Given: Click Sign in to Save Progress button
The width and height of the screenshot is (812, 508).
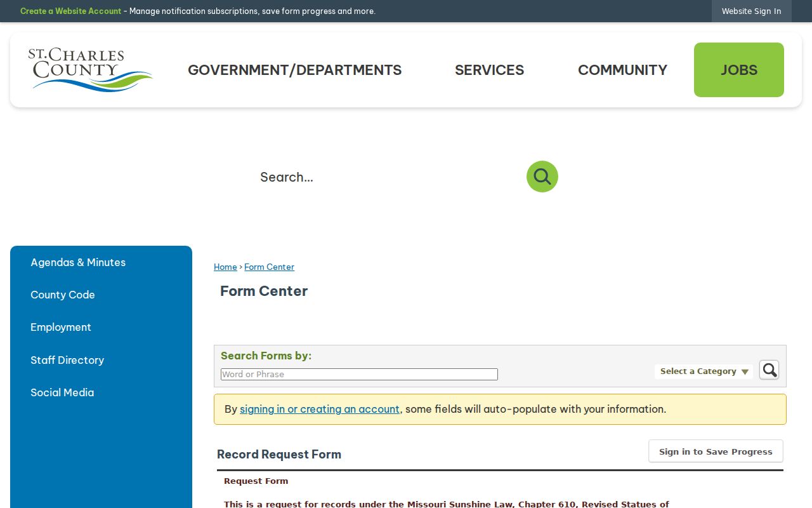Looking at the screenshot, I should point(716,451).
